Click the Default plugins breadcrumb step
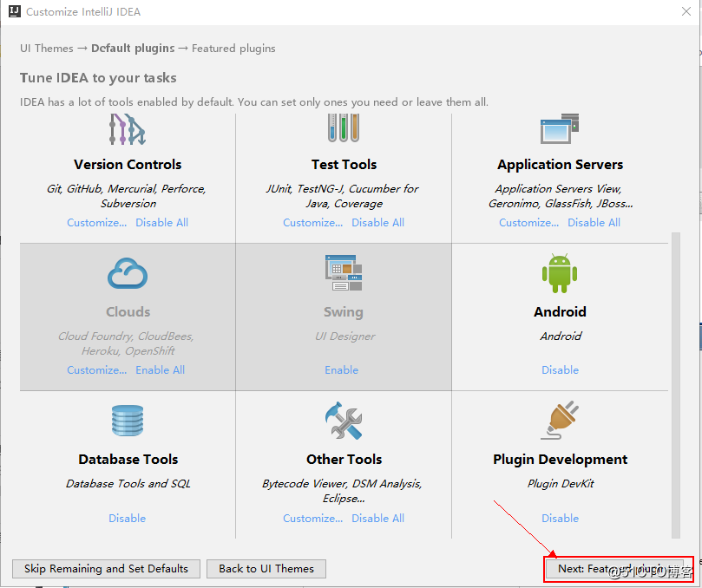The height and width of the screenshot is (588, 702). [133, 49]
